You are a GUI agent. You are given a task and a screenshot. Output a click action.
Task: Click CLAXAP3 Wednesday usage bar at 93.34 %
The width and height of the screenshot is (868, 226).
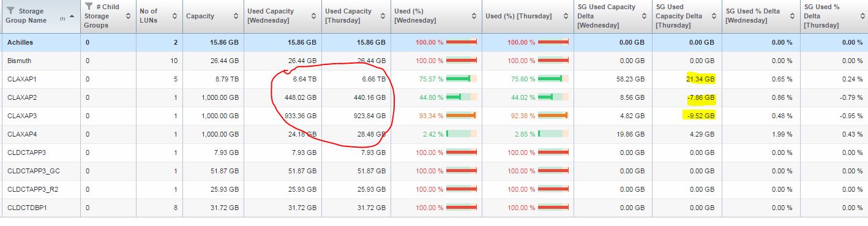tap(462, 116)
